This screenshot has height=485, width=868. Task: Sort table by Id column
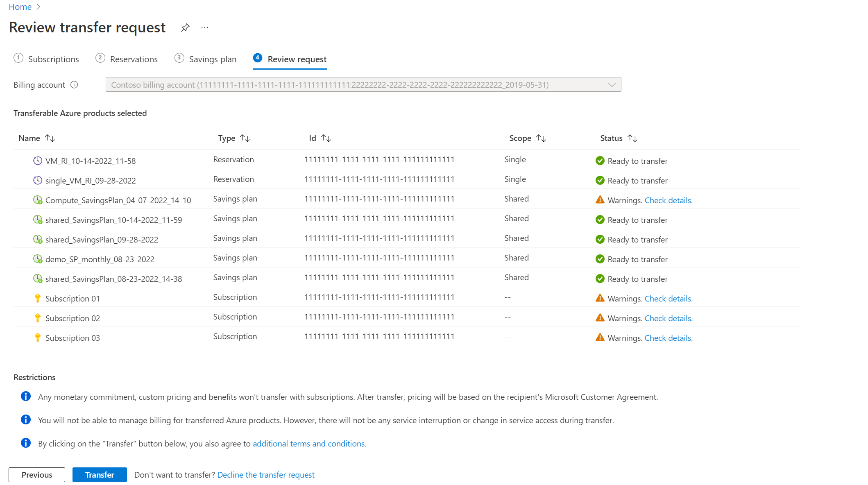pyautogui.click(x=326, y=138)
